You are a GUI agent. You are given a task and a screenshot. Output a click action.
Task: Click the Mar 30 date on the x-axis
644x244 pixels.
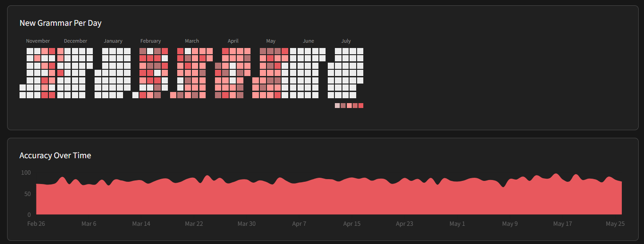246,224
